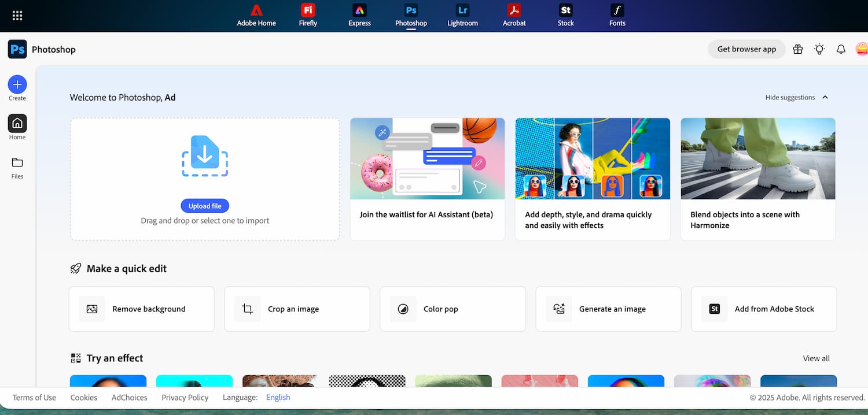The height and width of the screenshot is (415, 868).
Task: Open the lightbulb tips icon
Action: point(819,49)
